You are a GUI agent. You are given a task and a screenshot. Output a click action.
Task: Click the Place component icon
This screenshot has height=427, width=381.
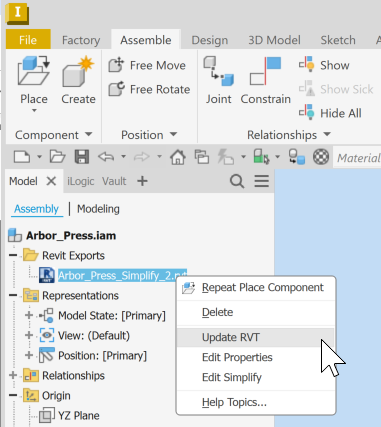(34, 71)
